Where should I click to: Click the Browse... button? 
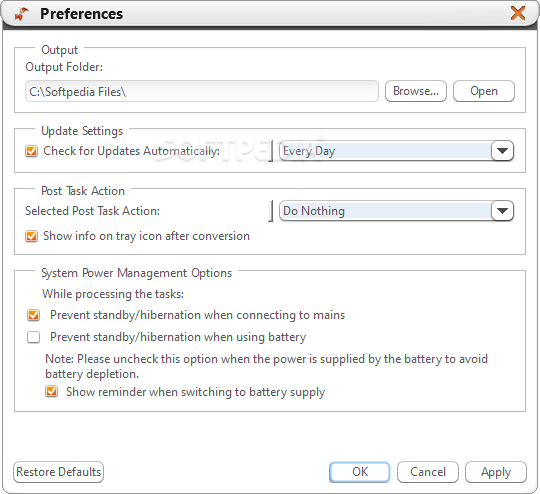pos(416,91)
